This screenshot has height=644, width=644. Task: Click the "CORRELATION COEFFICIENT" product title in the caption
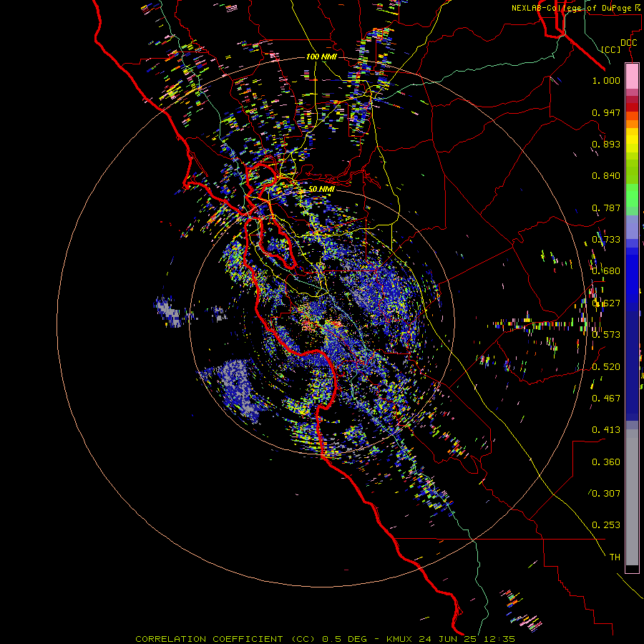pyautogui.click(x=209, y=639)
